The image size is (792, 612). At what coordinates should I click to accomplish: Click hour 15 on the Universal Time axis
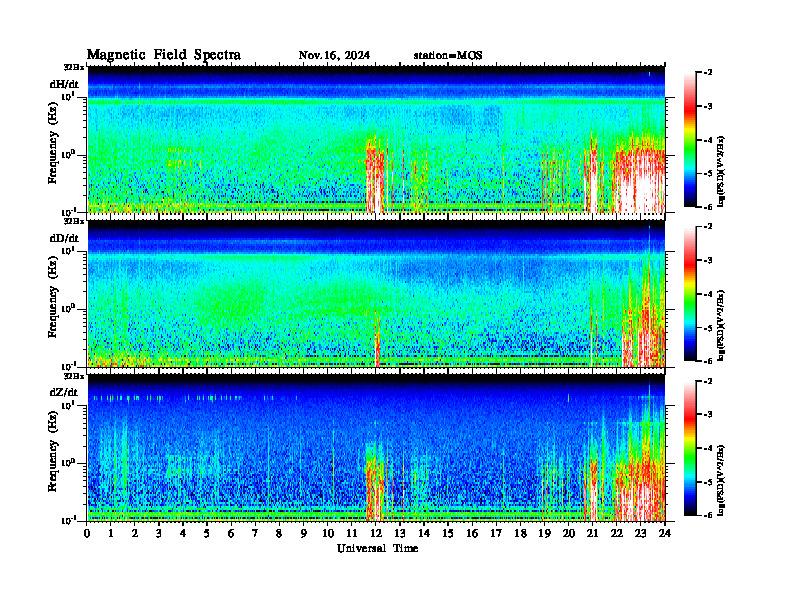pyautogui.click(x=448, y=533)
